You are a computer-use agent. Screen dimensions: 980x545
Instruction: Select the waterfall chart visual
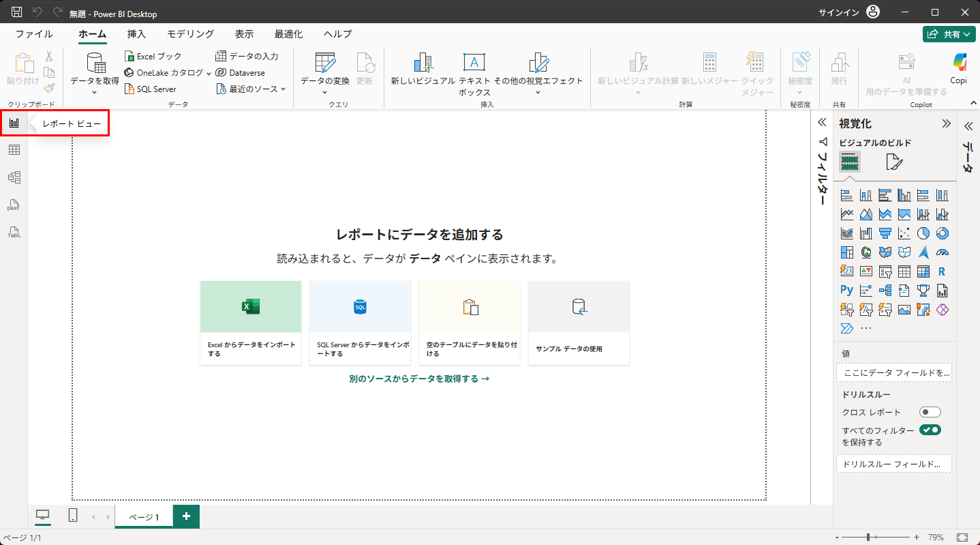point(866,233)
